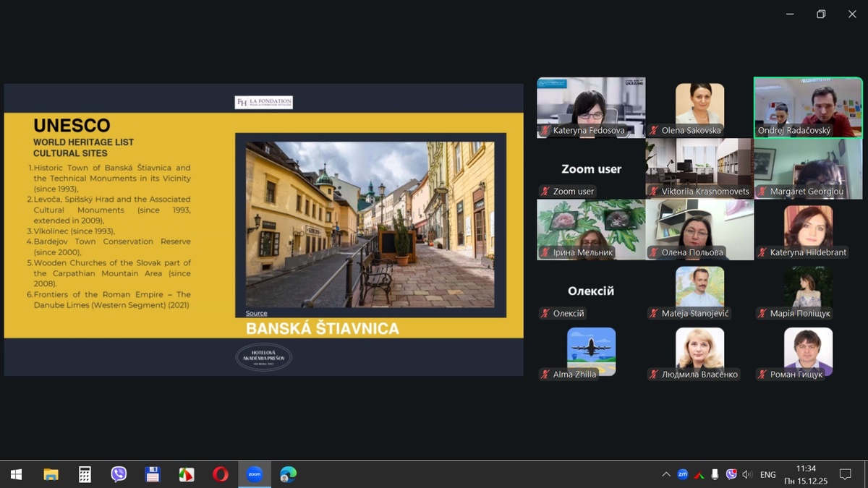Screen dimensions: 868x488
Task: Click the muted mic icon on Kateryna Fedosova
Action: 545,131
